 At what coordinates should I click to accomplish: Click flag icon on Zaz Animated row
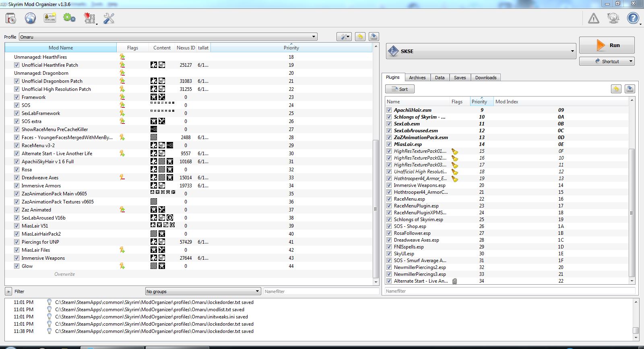(122, 209)
